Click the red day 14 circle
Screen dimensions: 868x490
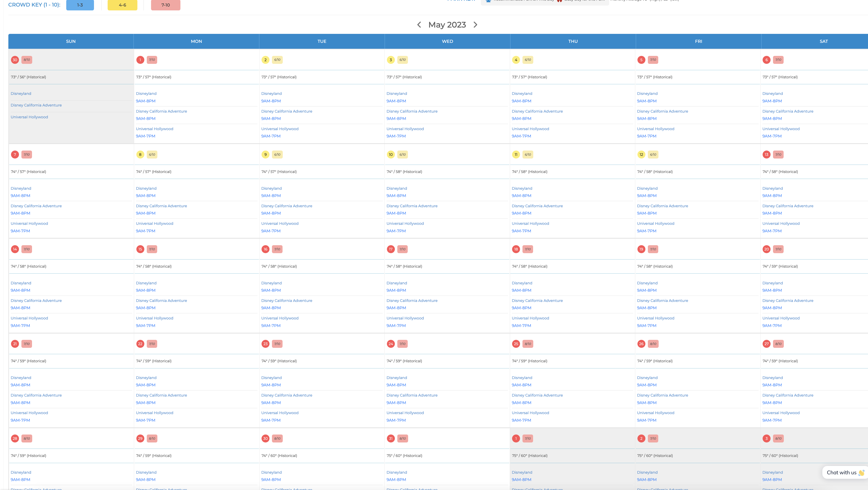tap(15, 249)
